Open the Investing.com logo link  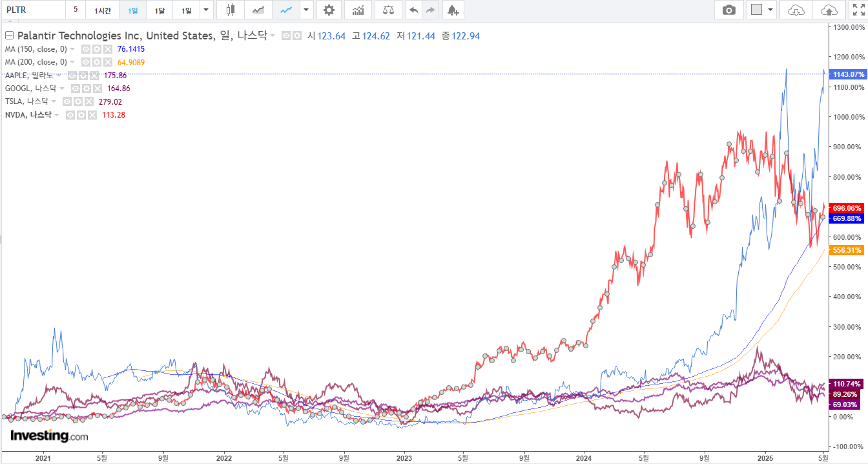[x=49, y=436]
